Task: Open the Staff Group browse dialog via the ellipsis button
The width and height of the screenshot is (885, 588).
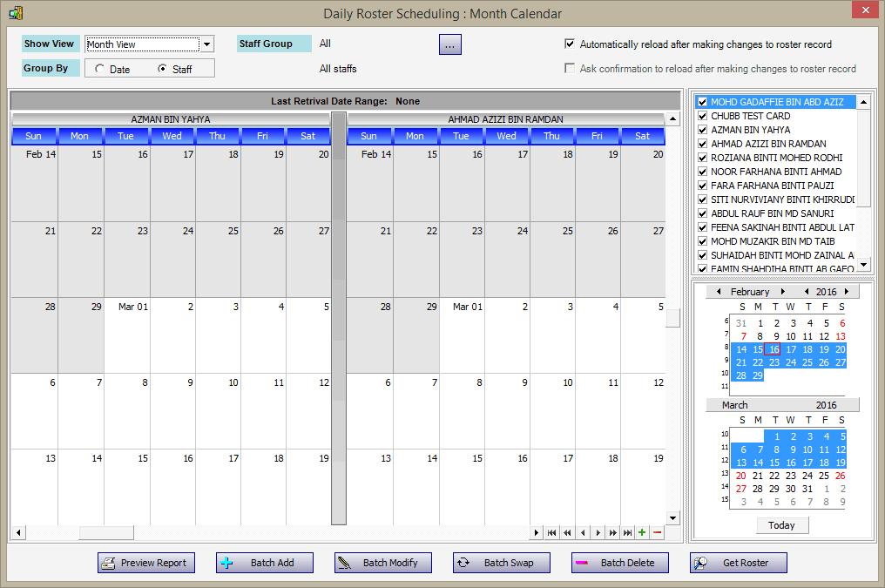Action: (x=450, y=44)
